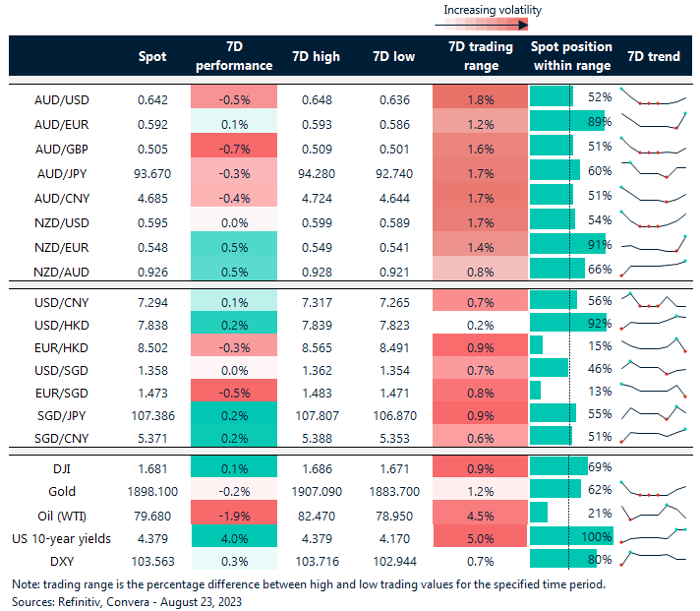The image size is (700, 611).
Task: Click the NZD/EUR 7D trend sparkline
Action: pyautogui.click(x=653, y=244)
